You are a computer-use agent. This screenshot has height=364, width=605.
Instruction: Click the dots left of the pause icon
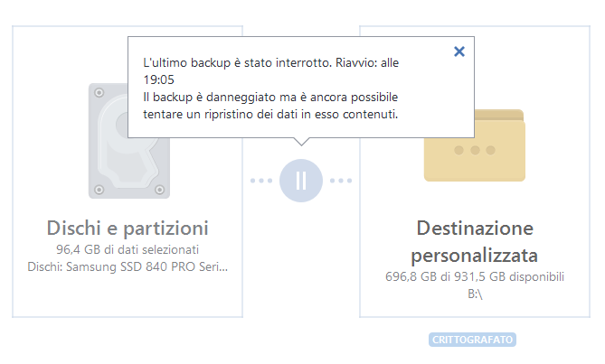tap(261, 181)
